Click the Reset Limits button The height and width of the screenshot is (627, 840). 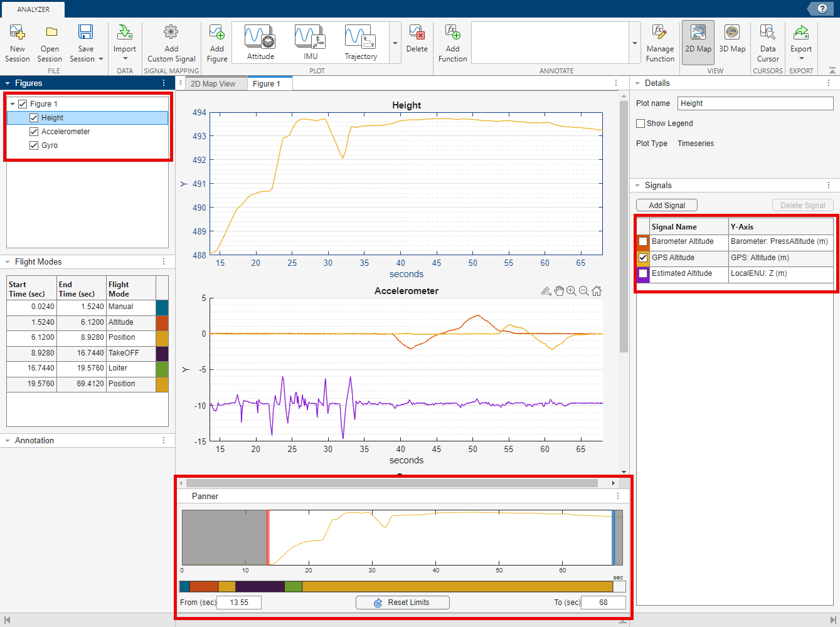pyautogui.click(x=403, y=603)
